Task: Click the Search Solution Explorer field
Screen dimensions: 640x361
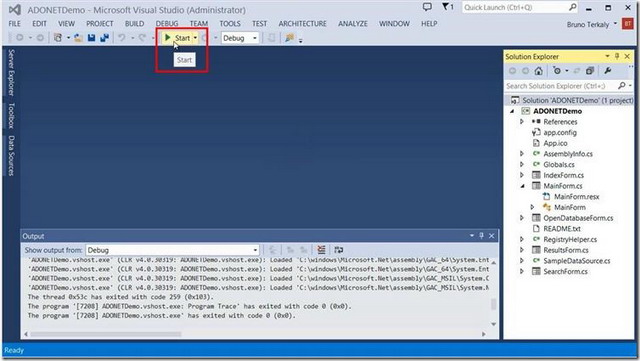Action: (x=562, y=86)
